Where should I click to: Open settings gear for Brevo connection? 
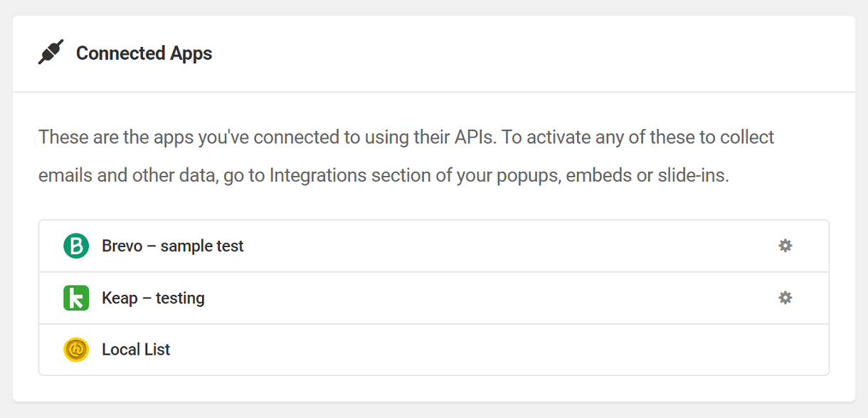point(785,246)
